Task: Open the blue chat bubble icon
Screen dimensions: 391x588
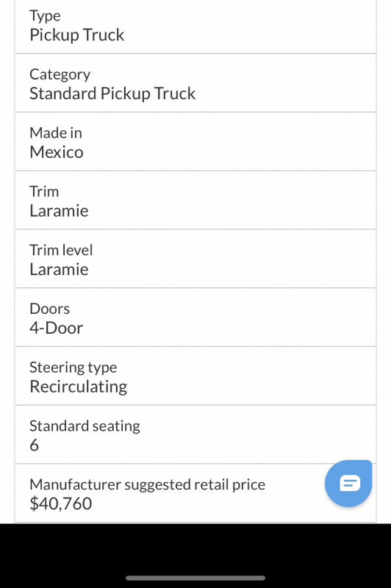Action: [348, 483]
